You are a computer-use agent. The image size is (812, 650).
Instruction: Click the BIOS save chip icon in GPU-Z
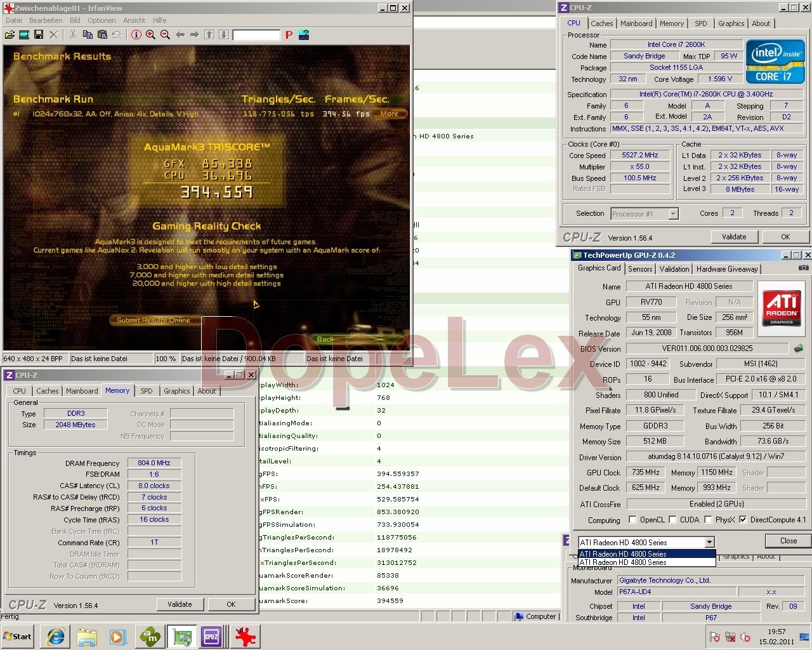799,348
